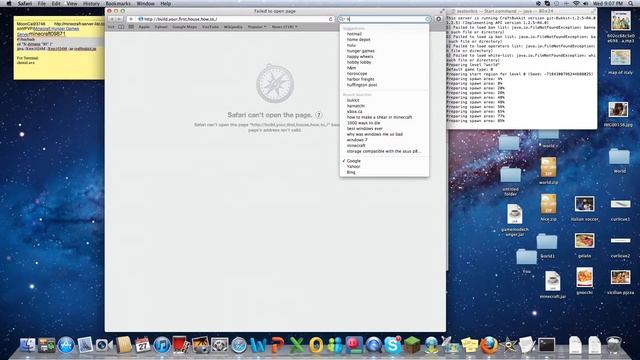
Task: Open the Bookmarks menu
Action: click(118, 3)
